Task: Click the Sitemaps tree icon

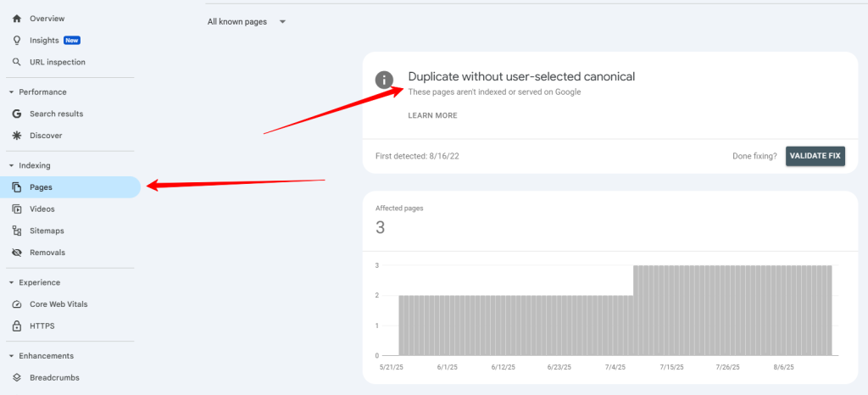Action: [x=17, y=231]
